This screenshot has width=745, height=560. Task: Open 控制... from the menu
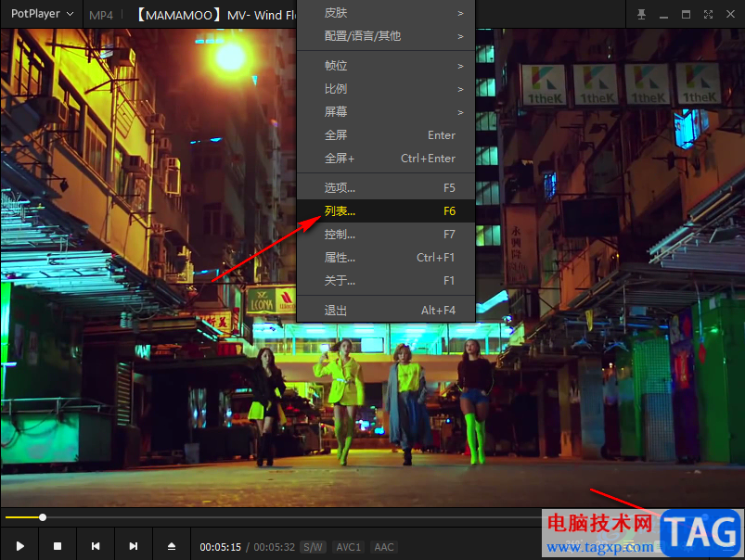tap(386, 235)
